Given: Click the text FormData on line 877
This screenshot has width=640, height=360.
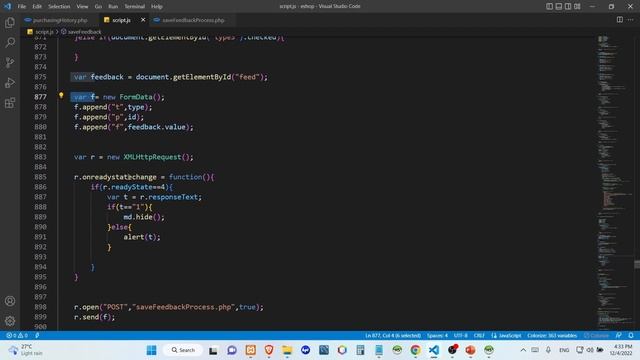Looking at the screenshot, I should (x=136, y=97).
